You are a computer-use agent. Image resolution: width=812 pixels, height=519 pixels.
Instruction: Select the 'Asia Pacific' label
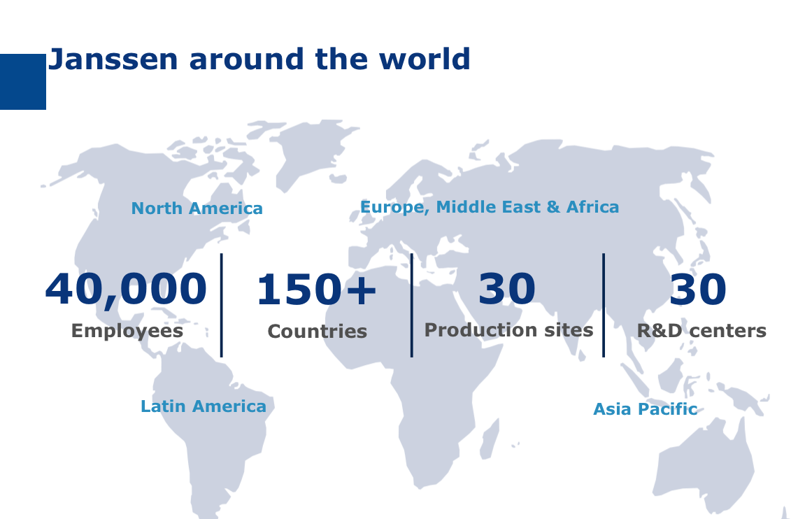click(x=645, y=409)
